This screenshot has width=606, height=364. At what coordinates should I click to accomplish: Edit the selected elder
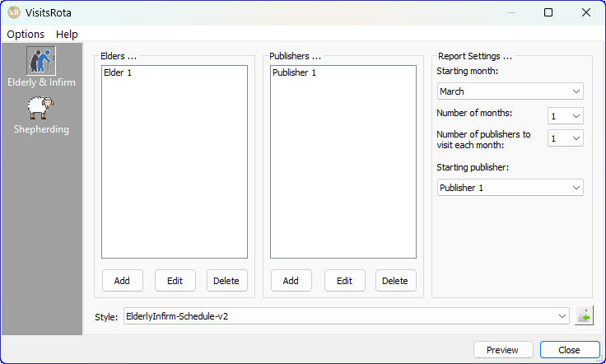pyautogui.click(x=175, y=281)
